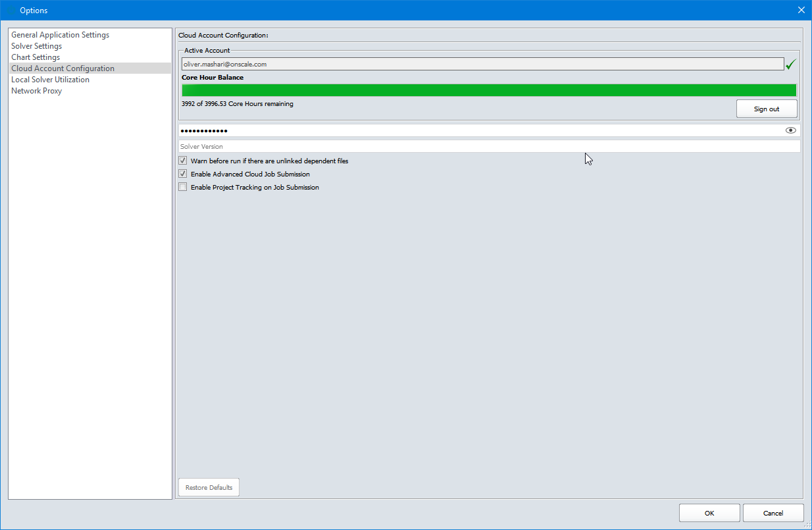Click '3992 of 3996.53 Core Hours remaining' text
The width and height of the screenshot is (812, 530).
pos(238,104)
